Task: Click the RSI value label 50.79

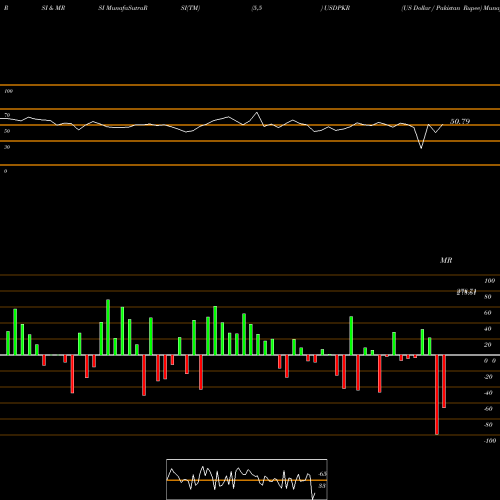Action: pos(460,121)
